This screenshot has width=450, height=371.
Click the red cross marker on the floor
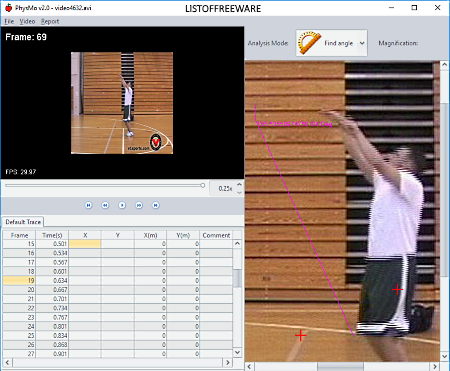point(301,335)
